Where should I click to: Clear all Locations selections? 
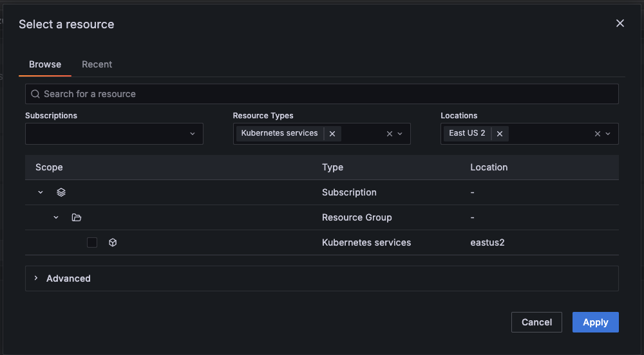pyautogui.click(x=597, y=134)
